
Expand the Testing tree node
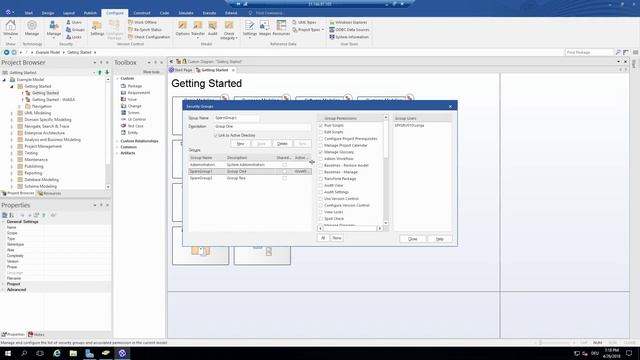(x=12, y=153)
